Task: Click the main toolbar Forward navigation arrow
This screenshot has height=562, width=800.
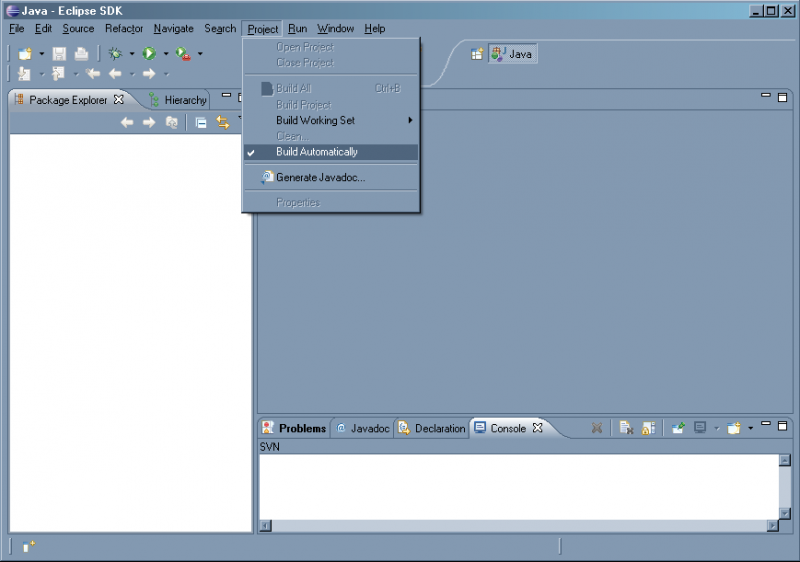Action: coord(149,74)
